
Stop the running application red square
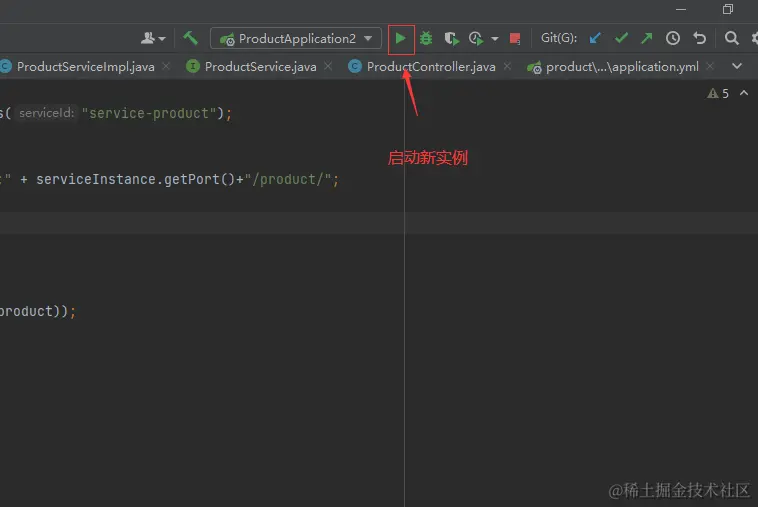click(x=515, y=39)
